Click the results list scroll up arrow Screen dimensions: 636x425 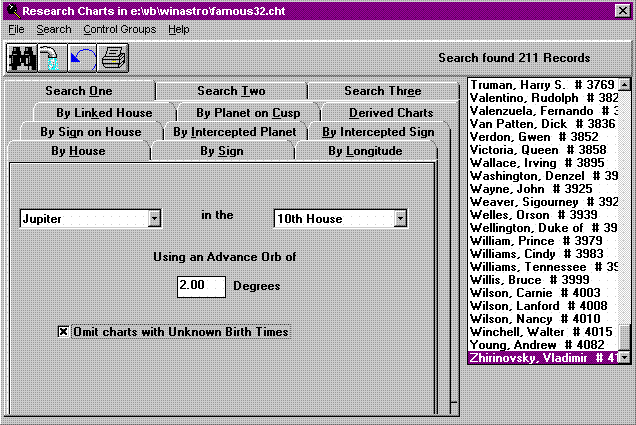coord(625,85)
